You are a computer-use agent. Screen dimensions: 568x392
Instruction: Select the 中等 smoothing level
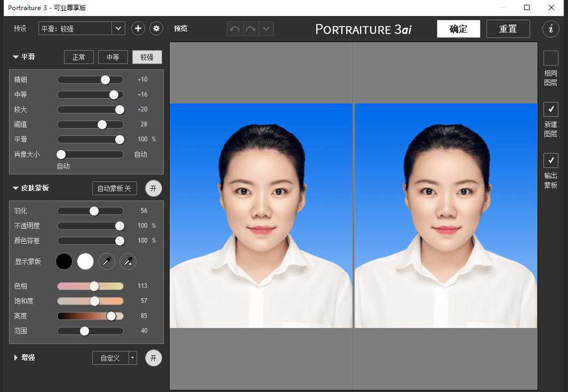pos(113,57)
